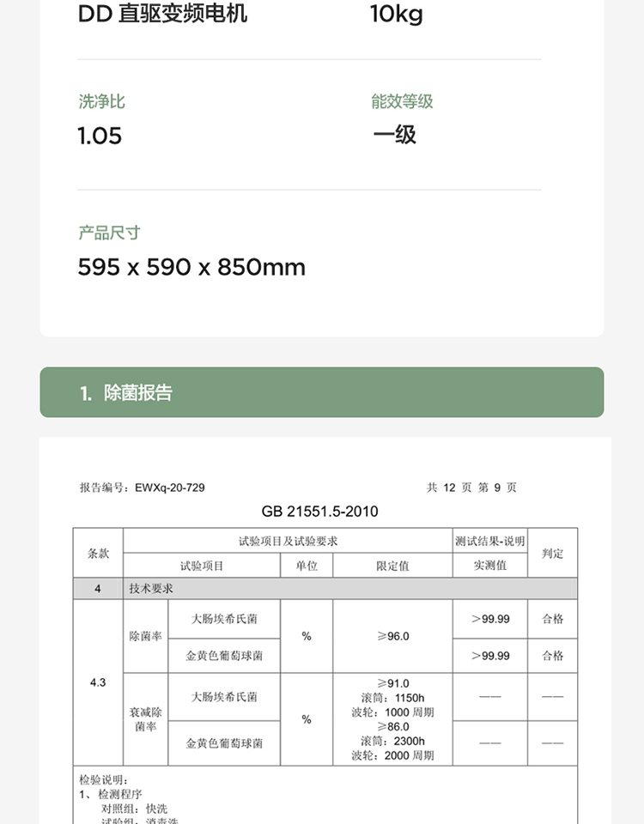Click the DD 直驱变频电机 text
This screenshot has height=824, width=644.
pyautogui.click(x=162, y=14)
